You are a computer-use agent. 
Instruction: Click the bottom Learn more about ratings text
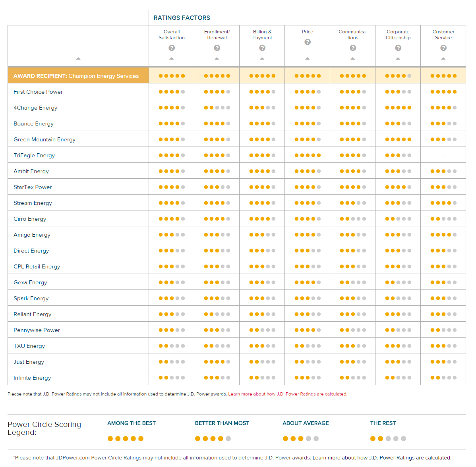(x=382, y=457)
